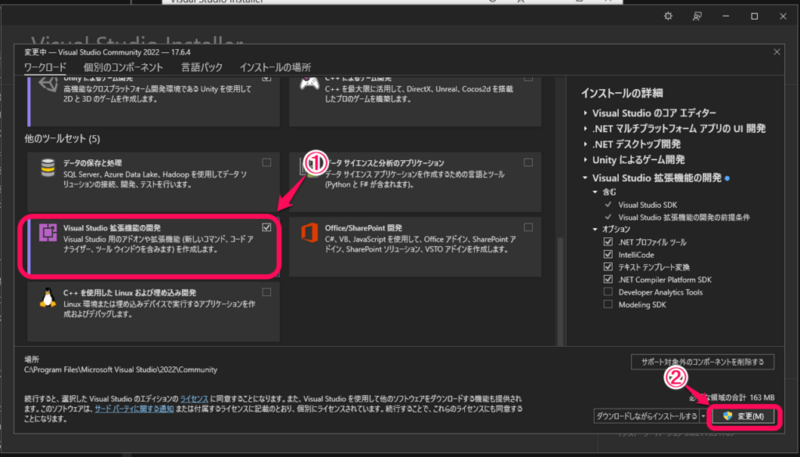Click Visual Studio 拡張機能の開発の前提条件 item
Viewport: 800px width, 457px height.
(684, 217)
